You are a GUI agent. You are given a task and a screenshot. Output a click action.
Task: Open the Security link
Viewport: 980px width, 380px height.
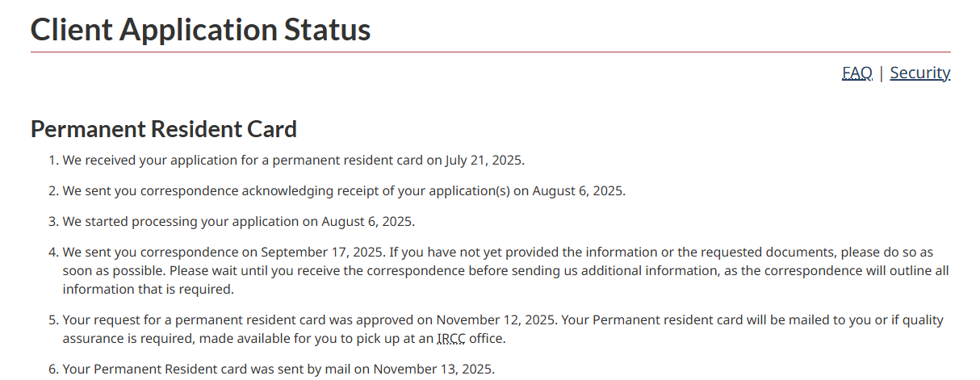click(x=919, y=73)
